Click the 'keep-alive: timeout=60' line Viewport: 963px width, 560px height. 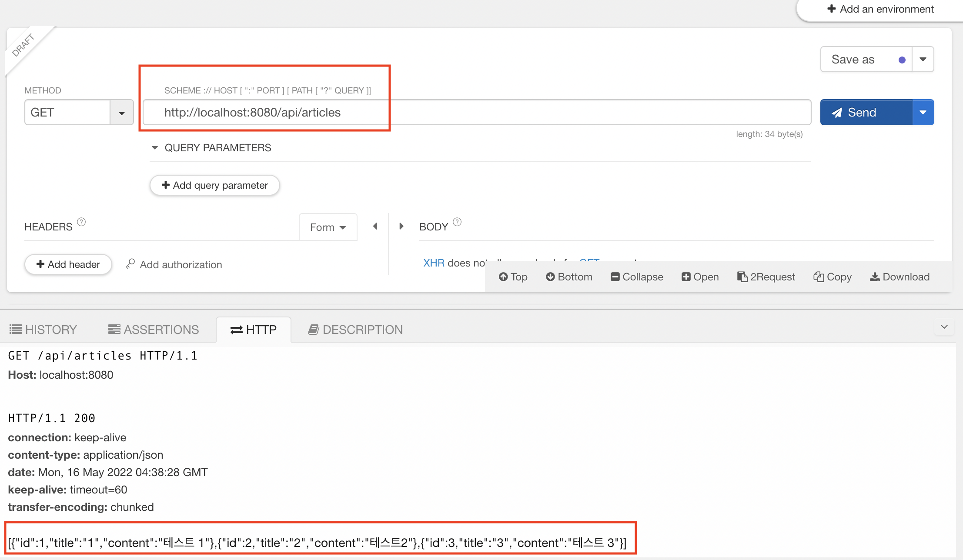67,490
